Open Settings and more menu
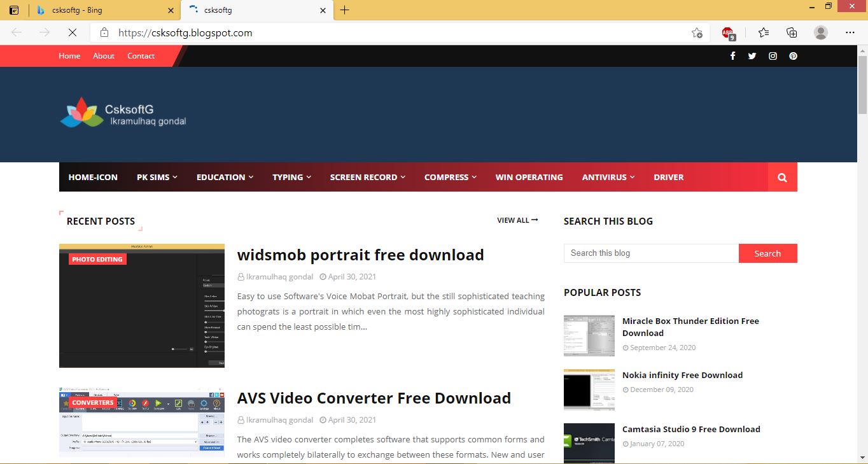 pos(850,32)
